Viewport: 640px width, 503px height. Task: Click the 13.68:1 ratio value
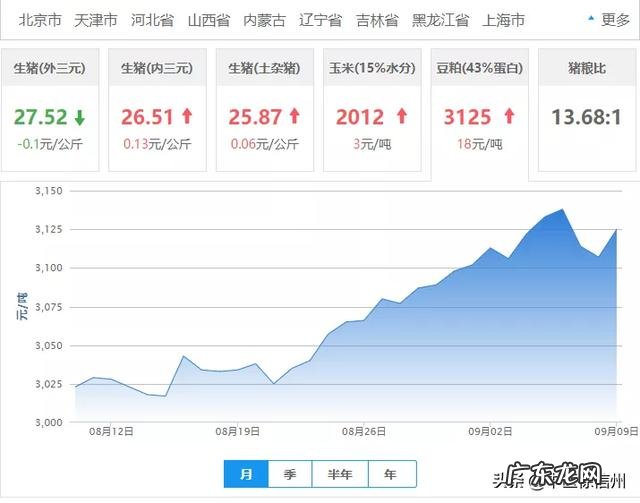pos(587,117)
